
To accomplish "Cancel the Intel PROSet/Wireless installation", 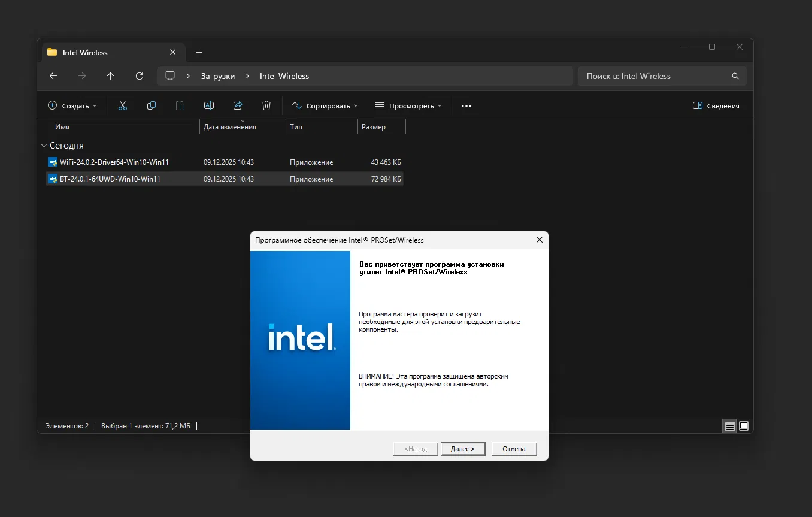I will pyautogui.click(x=514, y=448).
